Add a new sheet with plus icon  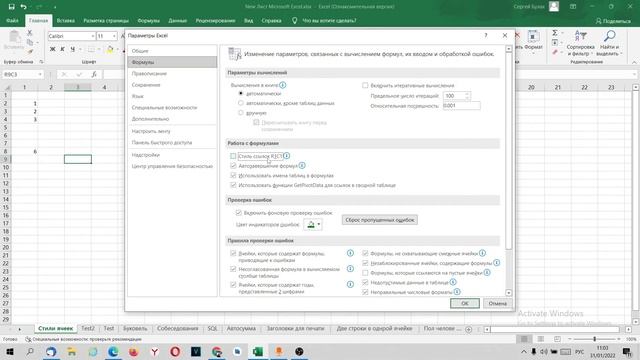[469, 329]
